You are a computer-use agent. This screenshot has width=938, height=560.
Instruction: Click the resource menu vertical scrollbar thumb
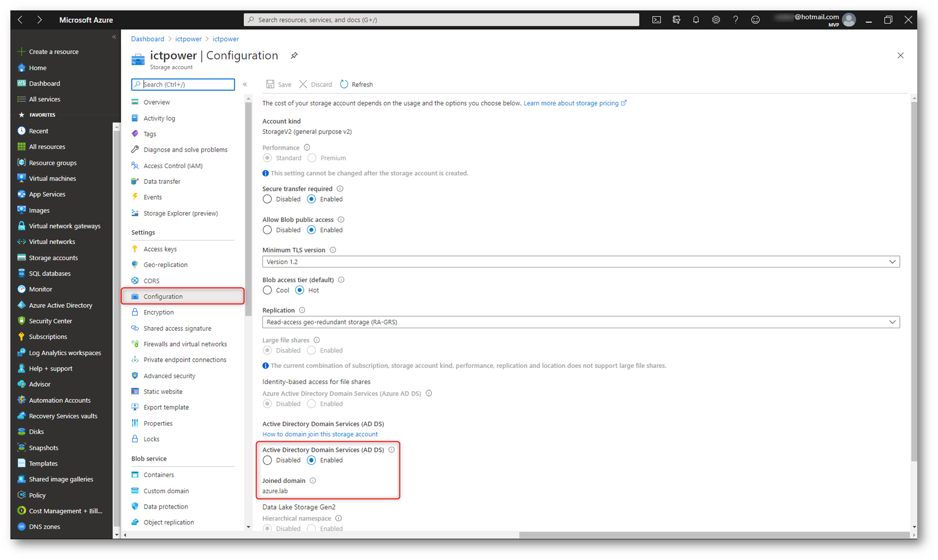[x=248, y=210]
